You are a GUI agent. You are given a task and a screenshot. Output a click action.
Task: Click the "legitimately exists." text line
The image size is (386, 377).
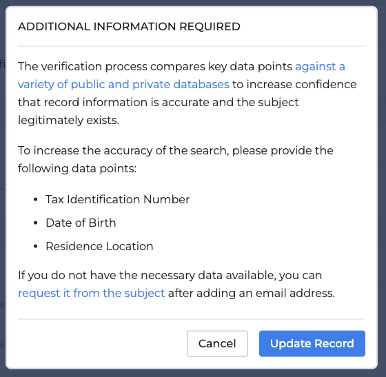point(69,120)
